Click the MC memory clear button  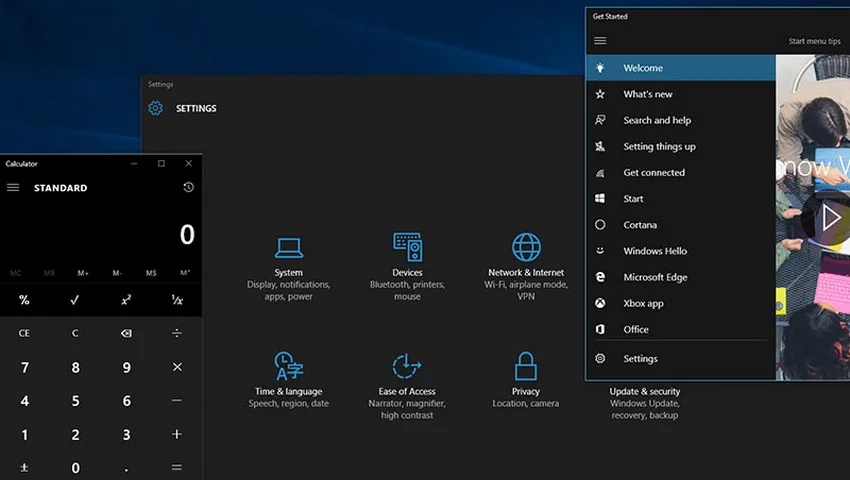point(16,273)
